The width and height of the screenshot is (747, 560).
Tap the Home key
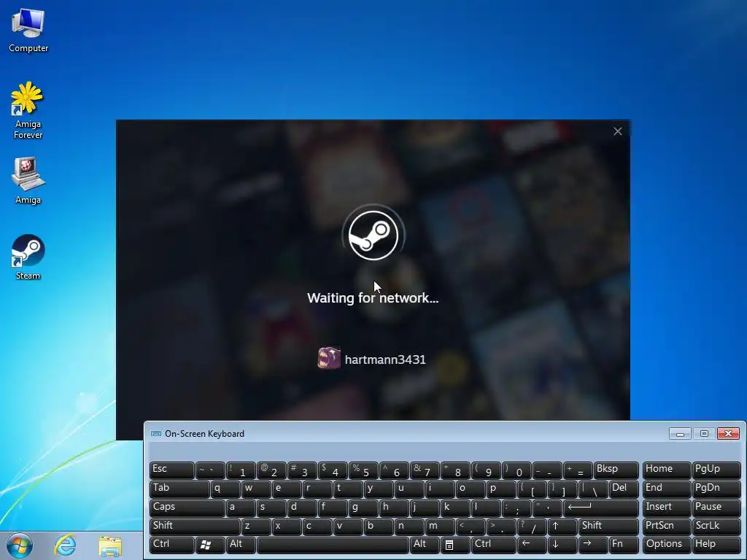pyautogui.click(x=666, y=470)
